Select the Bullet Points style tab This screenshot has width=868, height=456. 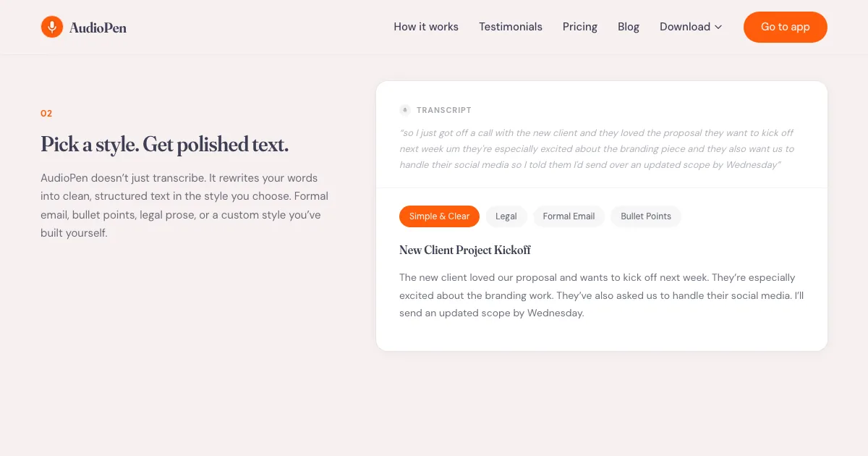coord(646,216)
